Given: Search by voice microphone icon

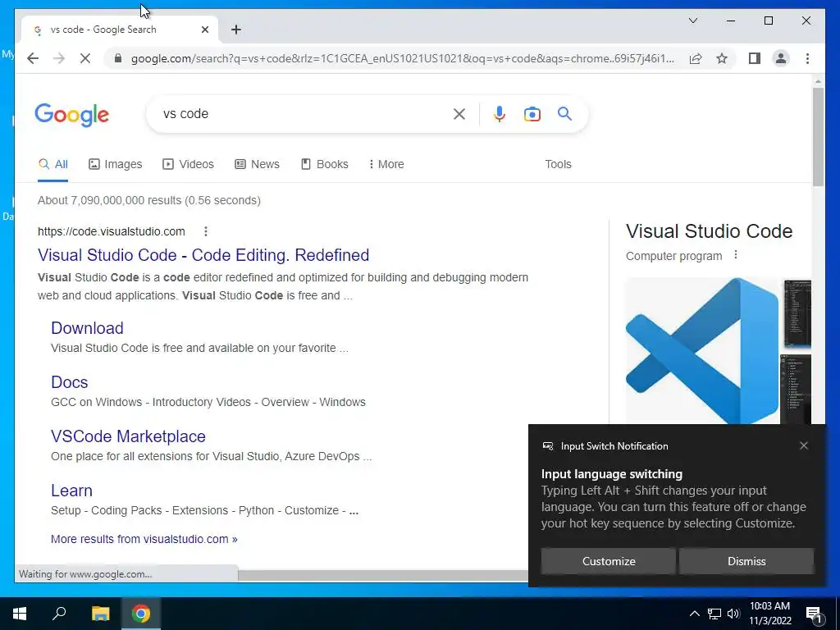Looking at the screenshot, I should [x=500, y=113].
